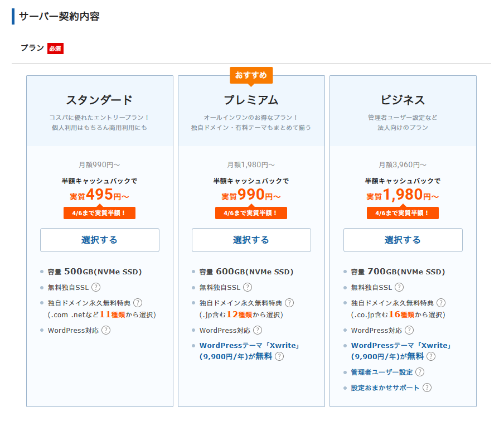The height and width of the screenshot is (426, 504).
Task: Click the おすすめ badge above Premium
Action: point(251,75)
